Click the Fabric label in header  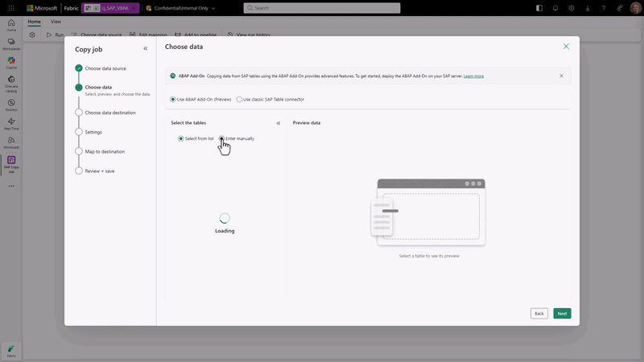(71, 8)
